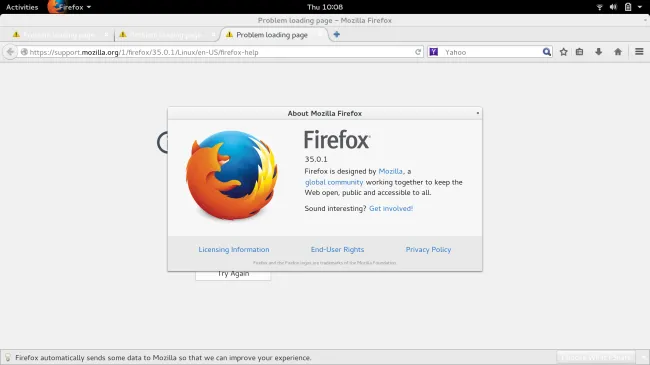Click the search magnifier icon
Viewport: 650px width, 365px height.
[x=547, y=52]
